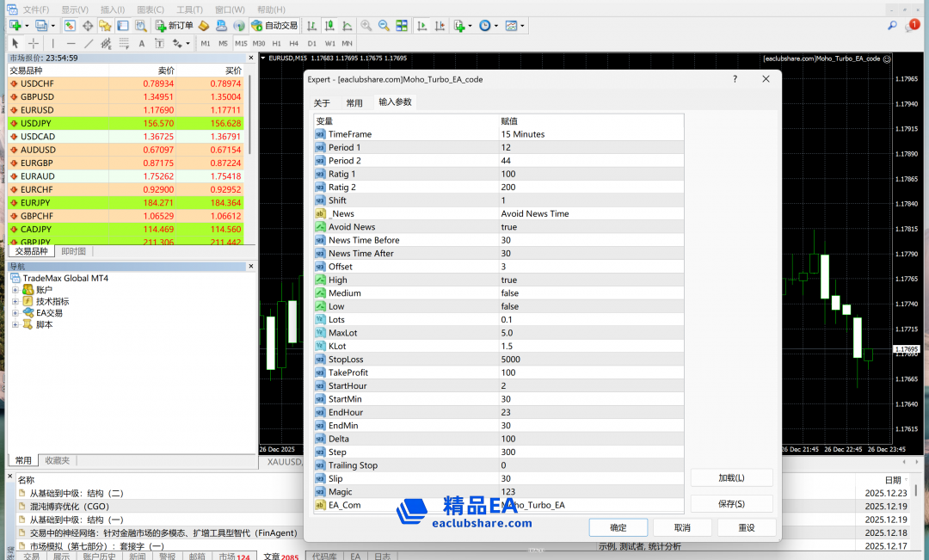Switch chart timeframe to H1
Screen dimensions: 929x560
tap(276, 43)
